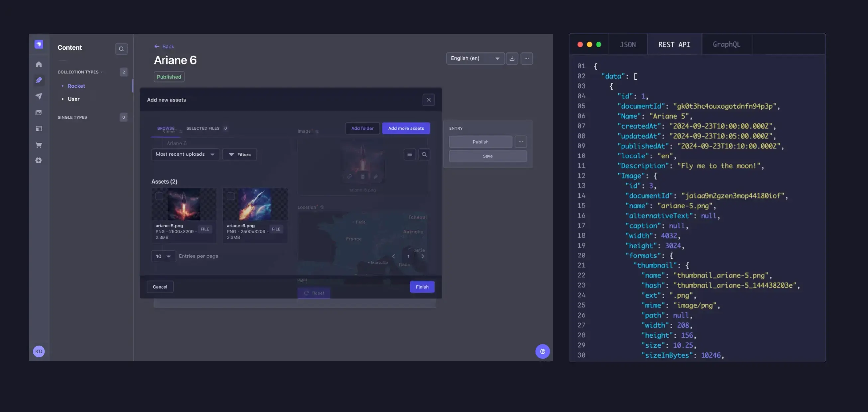Open Content Manager feather icon
Viewport: 868px width, 412px height.
point(39,80)
